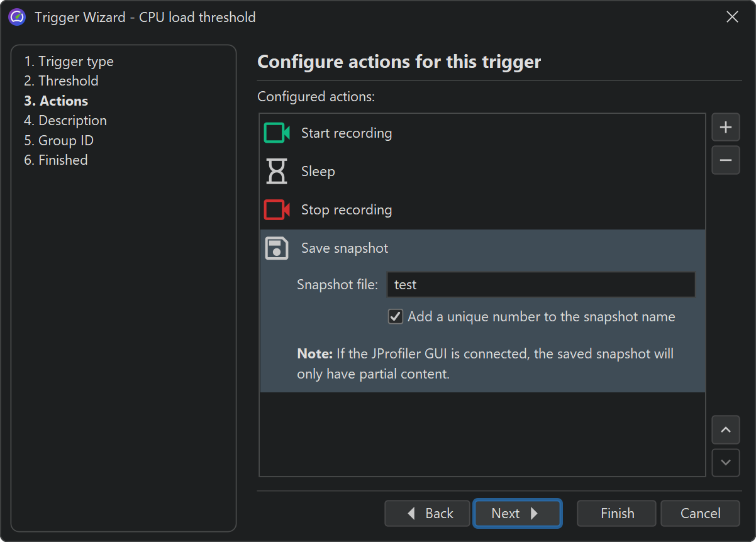Add a new action with plus button

[x=725, y=128]
